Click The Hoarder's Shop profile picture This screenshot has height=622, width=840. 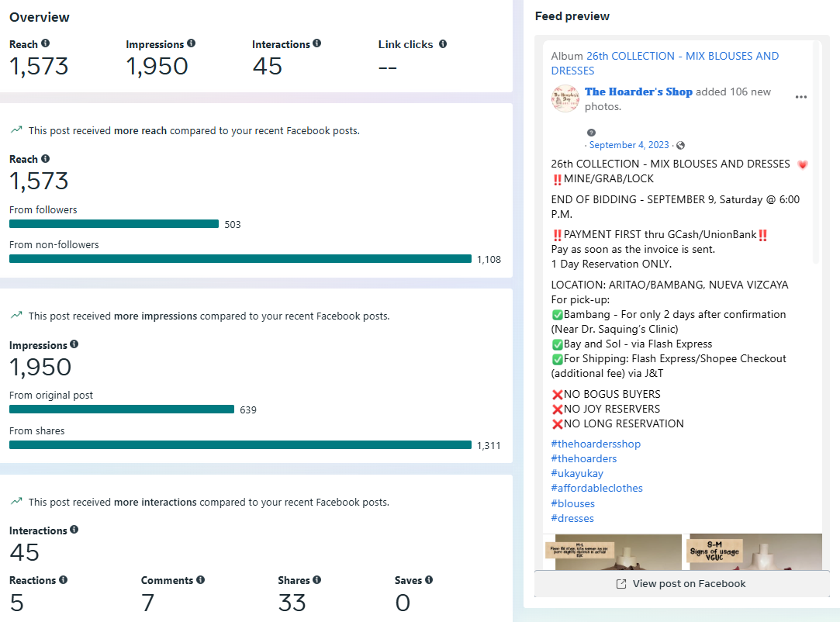(565, 98)
